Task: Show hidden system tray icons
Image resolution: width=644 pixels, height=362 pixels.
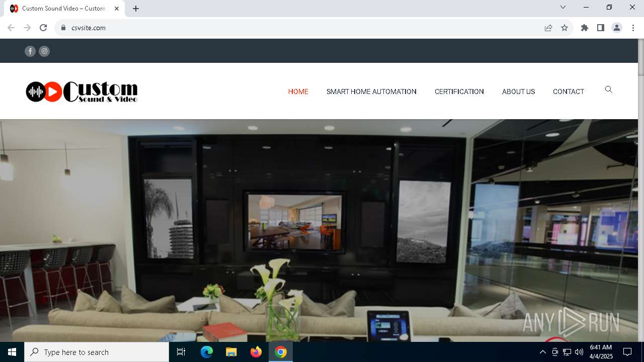Action: 542,352
